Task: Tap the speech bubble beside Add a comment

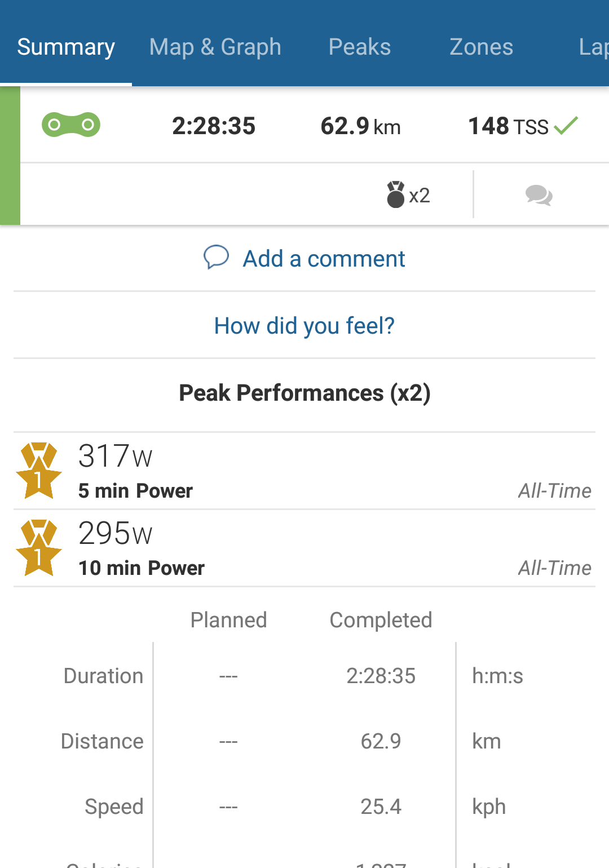Action: (x=216, y=258)
